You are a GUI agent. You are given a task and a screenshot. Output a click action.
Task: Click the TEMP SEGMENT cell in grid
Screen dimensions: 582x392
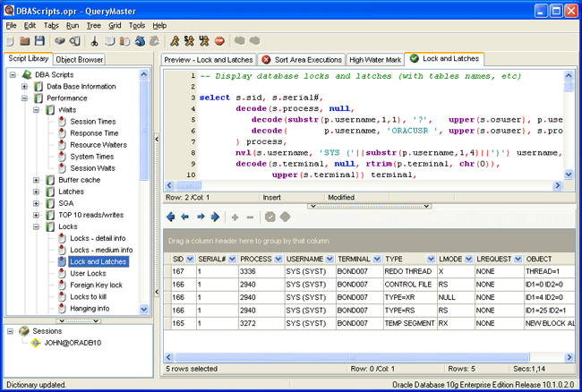pyautogui.click(x=410, y=323)
